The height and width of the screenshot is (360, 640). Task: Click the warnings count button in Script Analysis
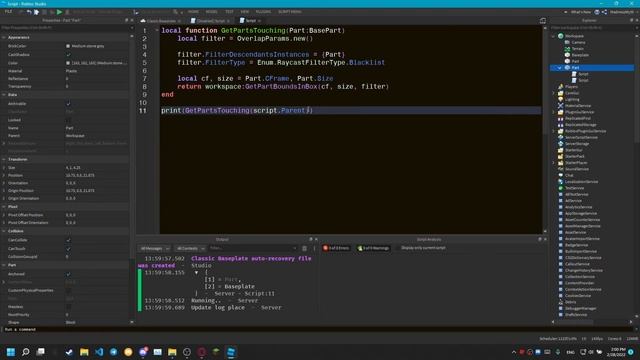(373, 248)
